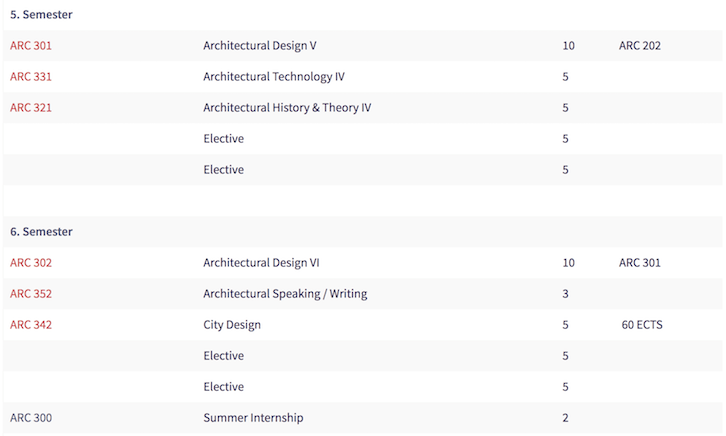Screen dimensions: 726x436
Task: Select the 6. Semester heading
Action: click(x=41, y=232)
